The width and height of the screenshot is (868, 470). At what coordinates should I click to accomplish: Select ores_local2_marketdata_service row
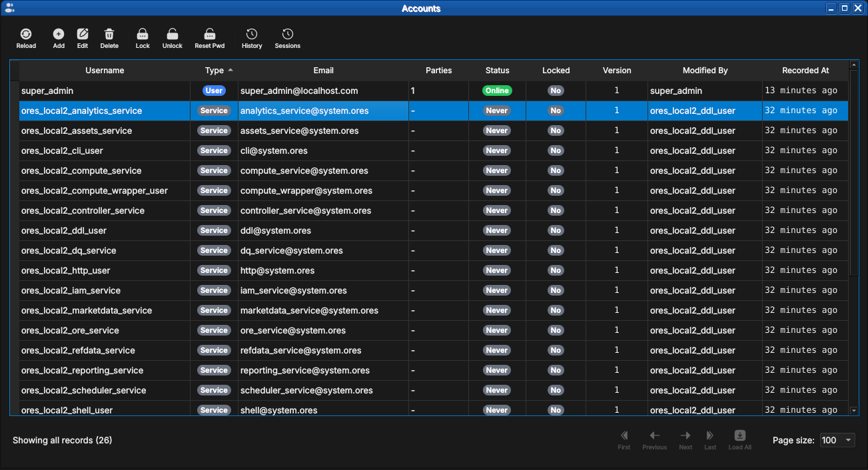point(434,310)
